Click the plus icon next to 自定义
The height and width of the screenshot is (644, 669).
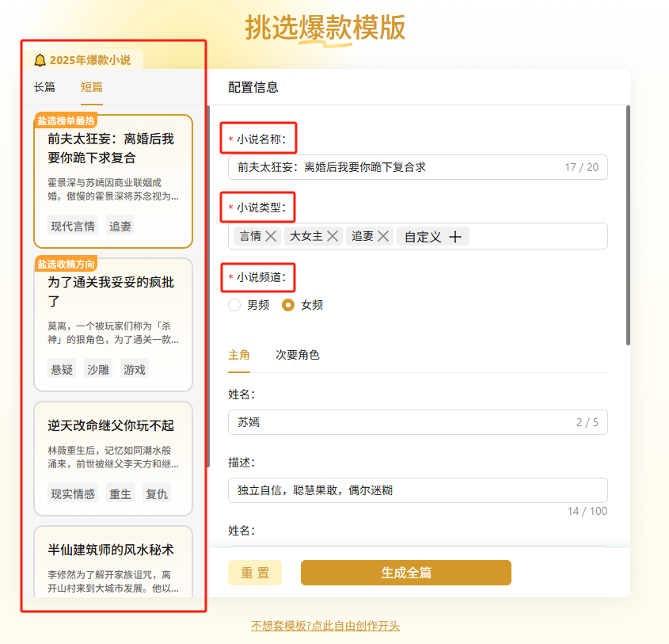click(455, 236)
